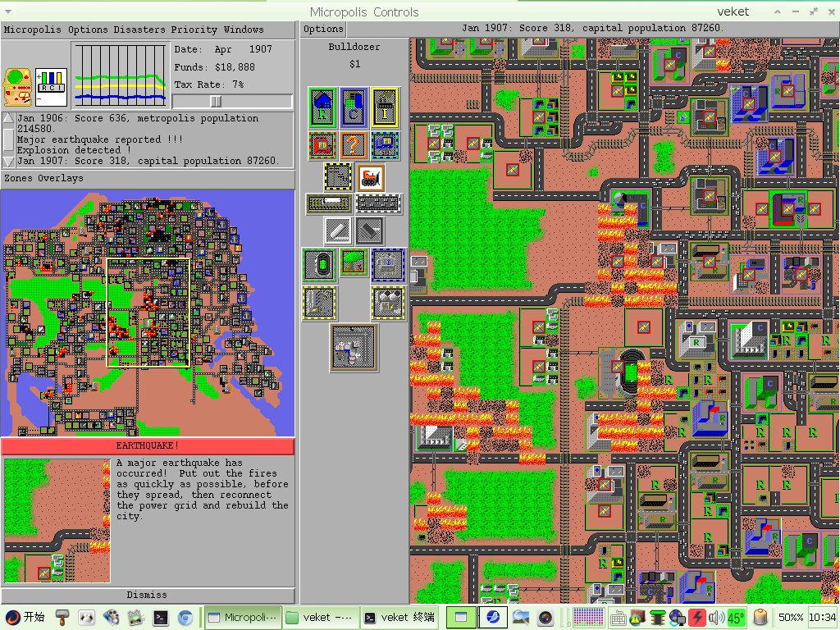This screenshot has height=630, width=840.
Task: Open the budget window icon
Action: [x=18, y=87]
